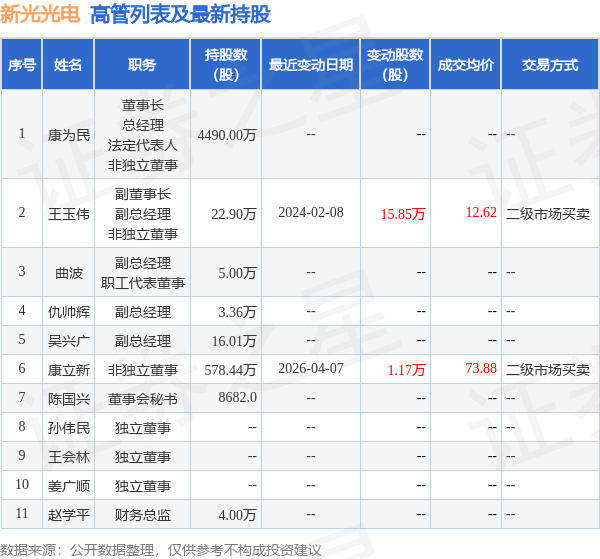Select the 职务 column header
Screen dimensions: 600x559
click(142, 65)
